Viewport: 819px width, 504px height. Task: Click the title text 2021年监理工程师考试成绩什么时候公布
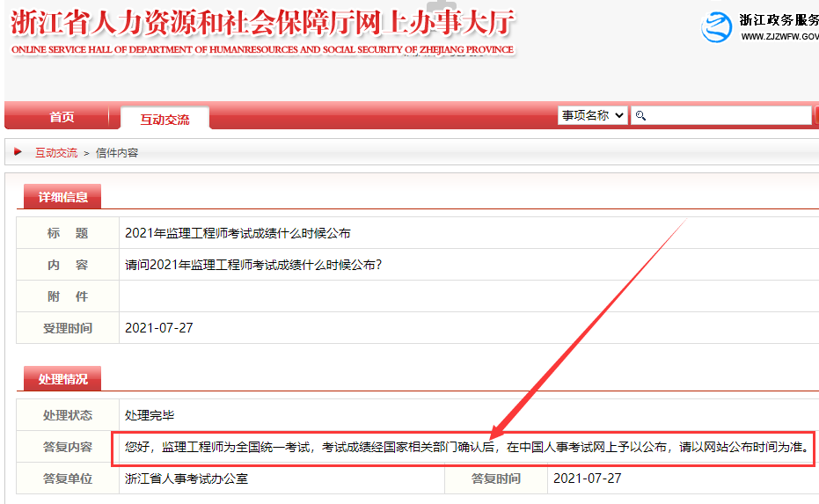point(238,233)
